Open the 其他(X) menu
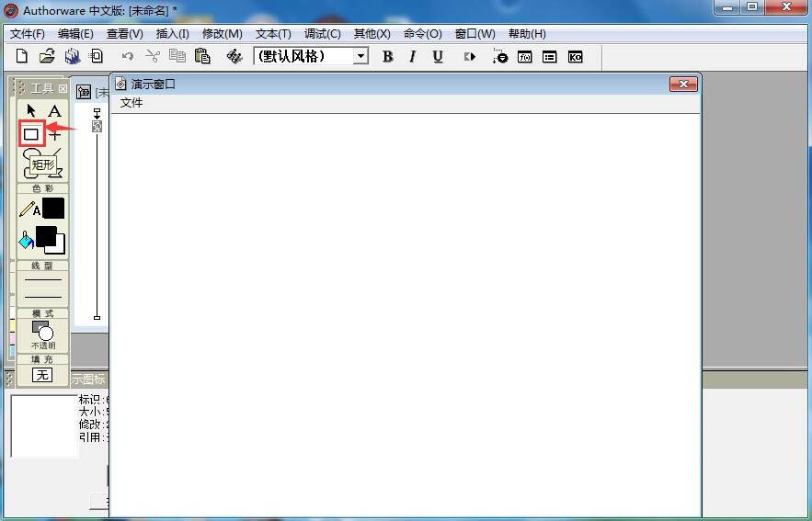This screenshot has width=812, height=521. (372, 34)
